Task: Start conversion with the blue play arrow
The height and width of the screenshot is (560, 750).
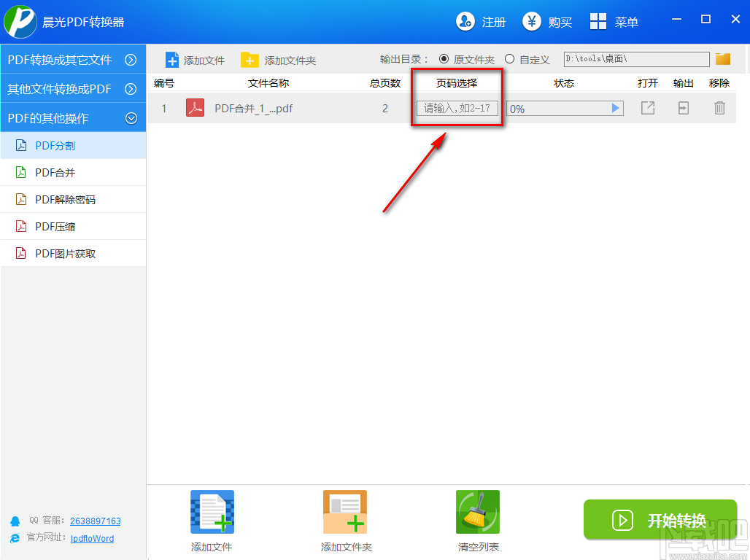Action: tap(616, 109)
